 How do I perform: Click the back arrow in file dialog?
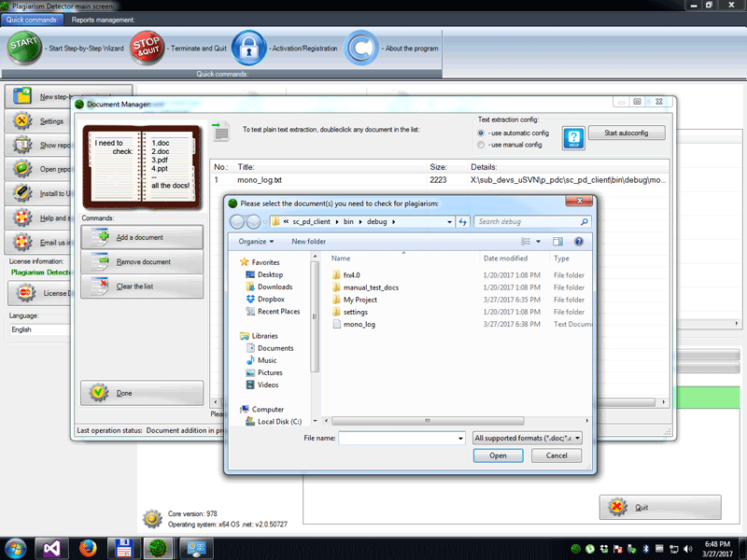[237, 221]
